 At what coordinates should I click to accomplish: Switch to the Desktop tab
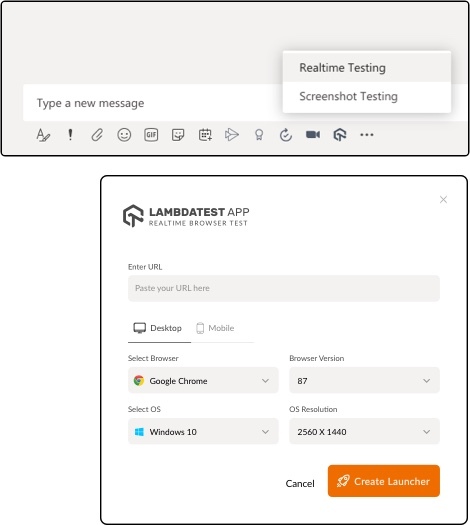click(158, 328)
